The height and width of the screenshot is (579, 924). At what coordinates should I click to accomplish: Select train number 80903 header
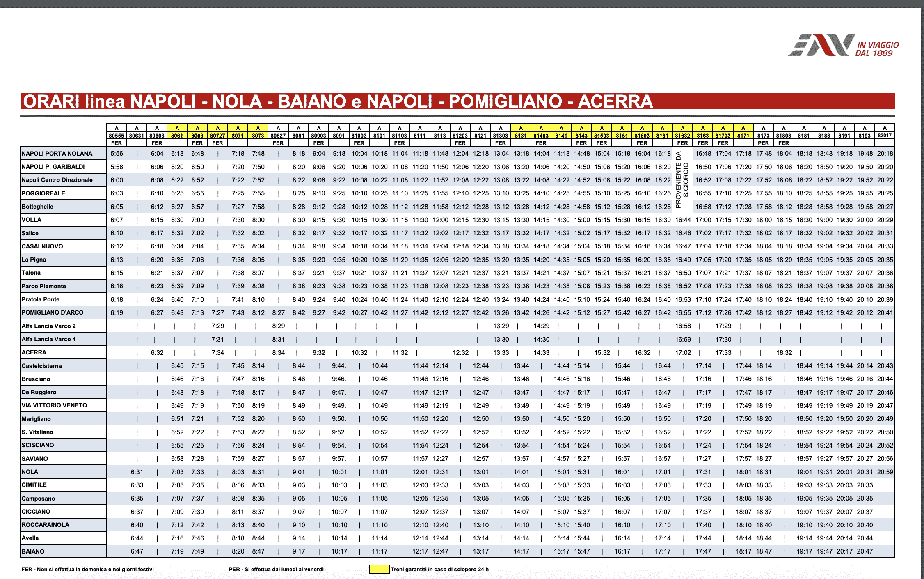[319, 136]
